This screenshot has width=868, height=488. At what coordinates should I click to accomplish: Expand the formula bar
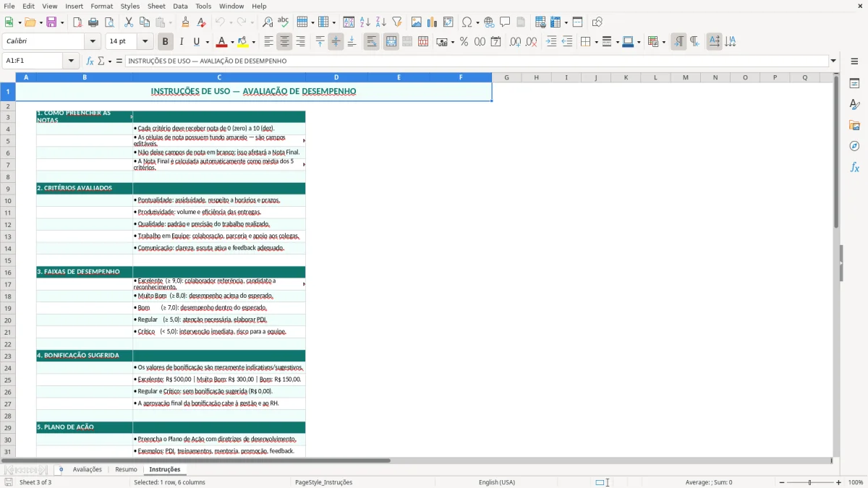(x=834, y=61)
